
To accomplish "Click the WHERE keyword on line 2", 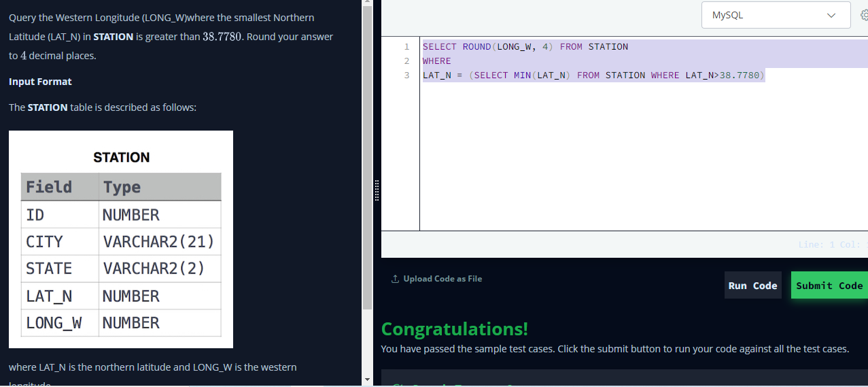I will pos(436,61).
